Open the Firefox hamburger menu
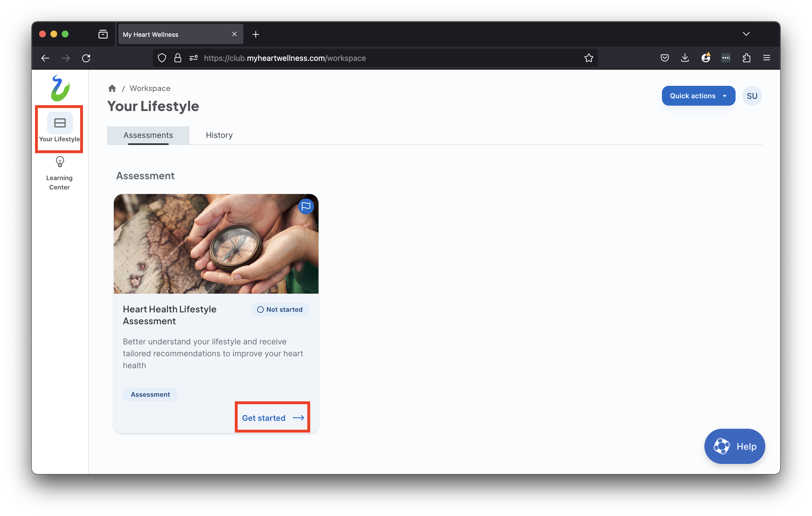The width and height of the screenshot is (812, 516). (x=766, y=58)
